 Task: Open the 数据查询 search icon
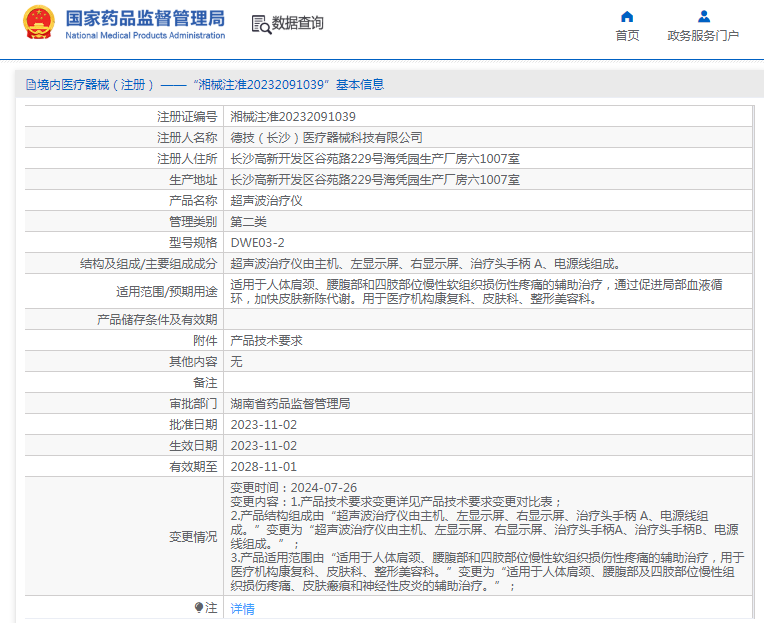pos(261,24)
